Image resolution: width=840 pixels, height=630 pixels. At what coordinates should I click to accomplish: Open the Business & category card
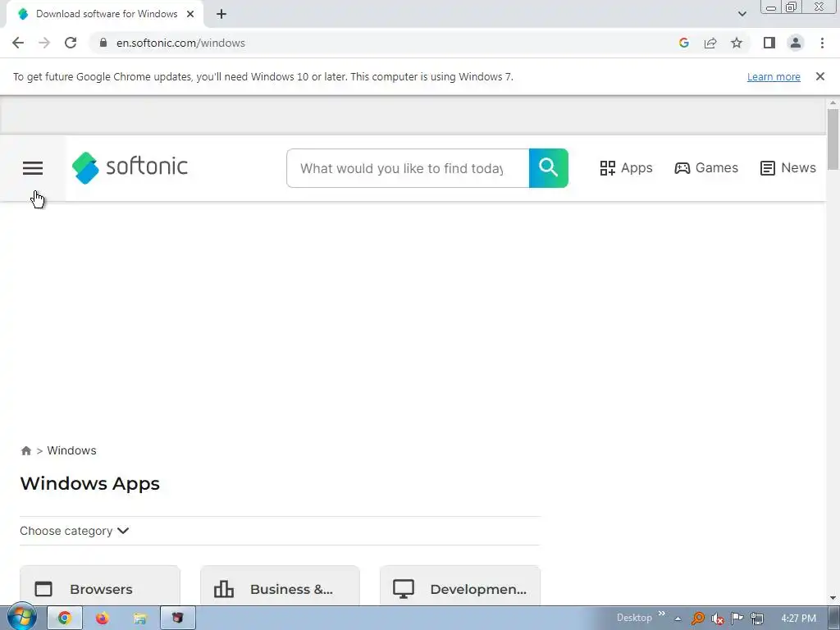coord(280,586)
